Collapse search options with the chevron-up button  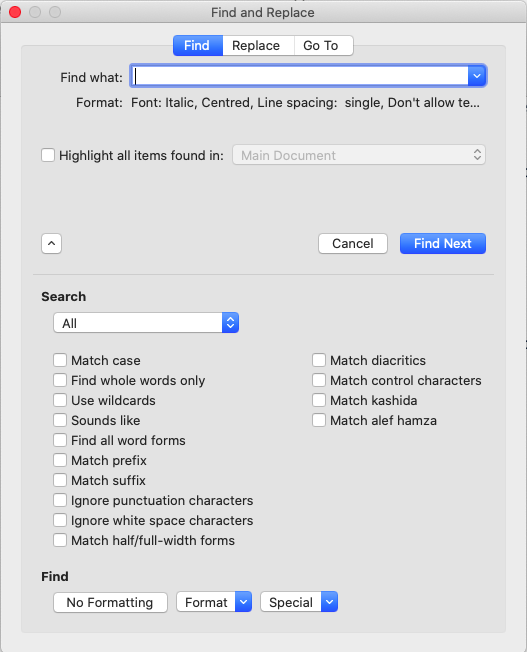[52, 243]
